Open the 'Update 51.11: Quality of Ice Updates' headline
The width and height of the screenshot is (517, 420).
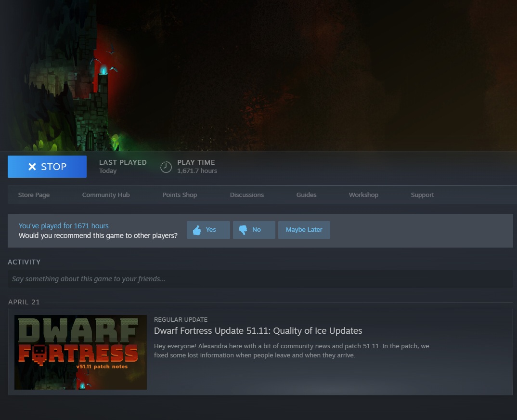(258, 331)
